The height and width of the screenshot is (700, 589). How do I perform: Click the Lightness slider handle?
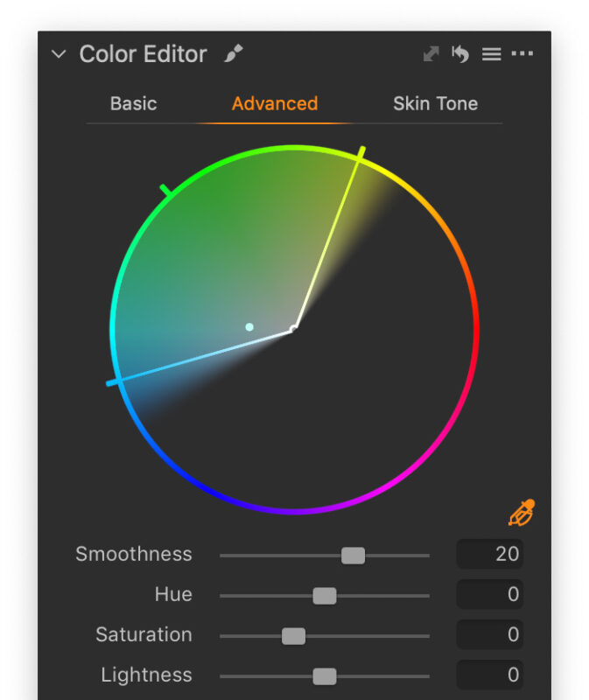pyautogui.click(x=325, y=676)
